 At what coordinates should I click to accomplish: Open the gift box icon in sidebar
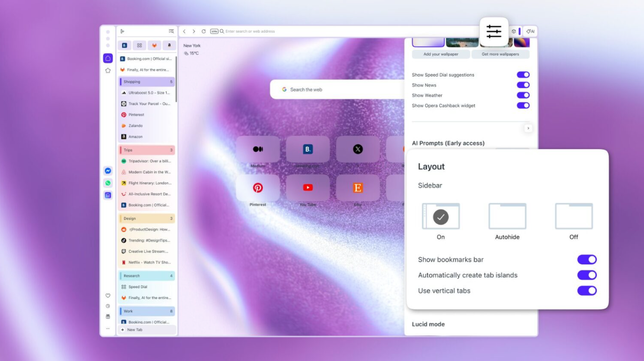(108, 316)
